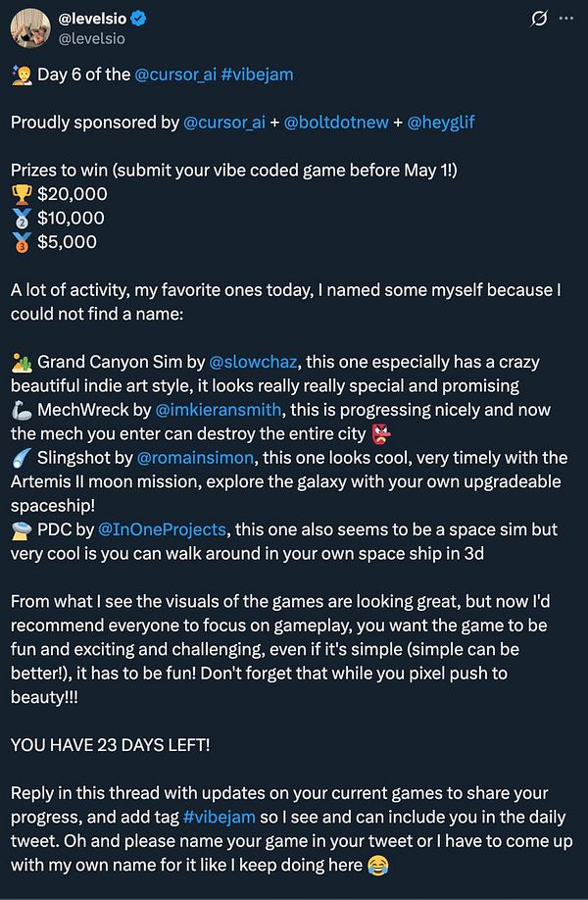Open the levelsio profile avatar

29,29
